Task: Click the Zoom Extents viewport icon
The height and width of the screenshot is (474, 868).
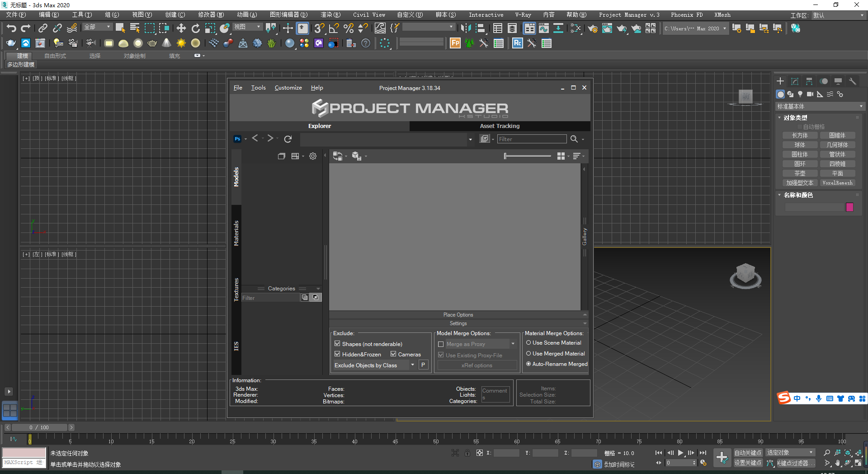Action: coord(848,453)
